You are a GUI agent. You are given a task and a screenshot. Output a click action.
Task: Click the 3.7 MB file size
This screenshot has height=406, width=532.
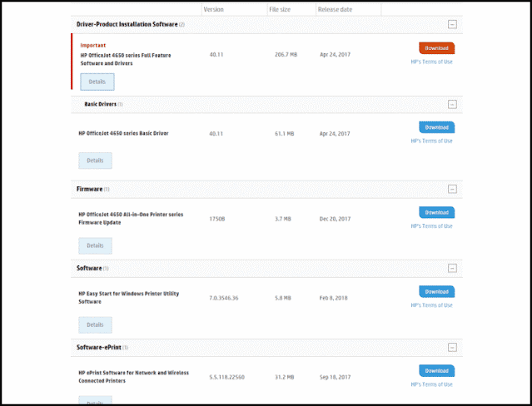point(283,219)
